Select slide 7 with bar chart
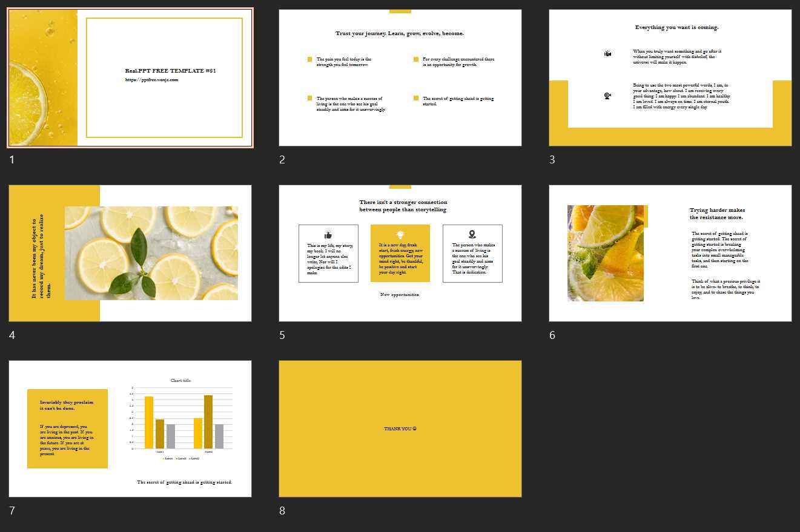The height and width of the screenshot is (532, 800). (x=130, y=429)
